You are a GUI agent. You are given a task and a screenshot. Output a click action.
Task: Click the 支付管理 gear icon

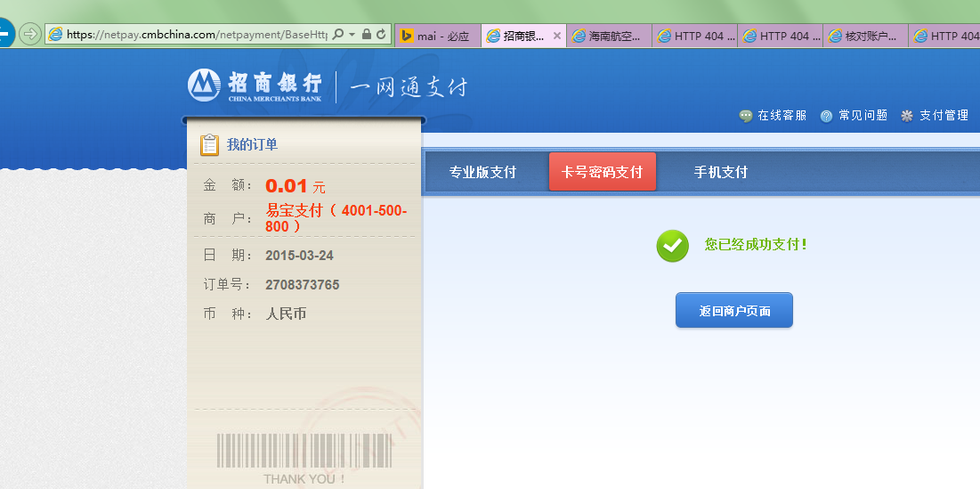tap(907, 116)
